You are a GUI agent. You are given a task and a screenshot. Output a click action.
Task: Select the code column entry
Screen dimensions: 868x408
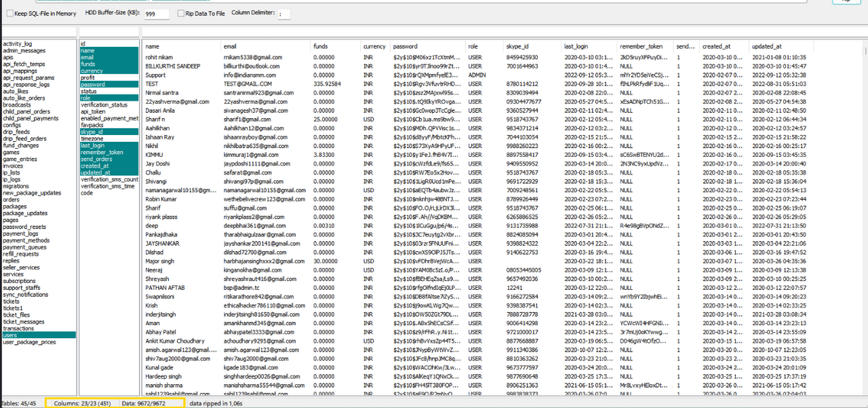point(87,193)
